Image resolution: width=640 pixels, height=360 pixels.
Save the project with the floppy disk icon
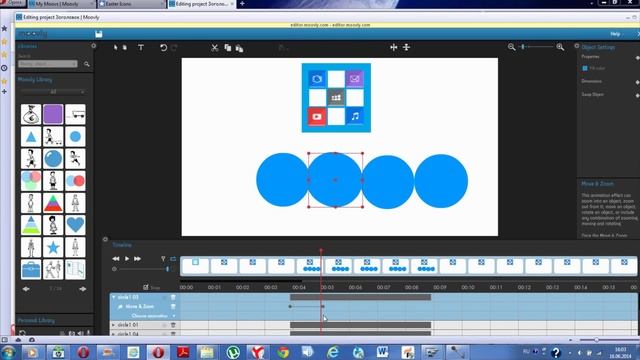(x=99, y=34)
